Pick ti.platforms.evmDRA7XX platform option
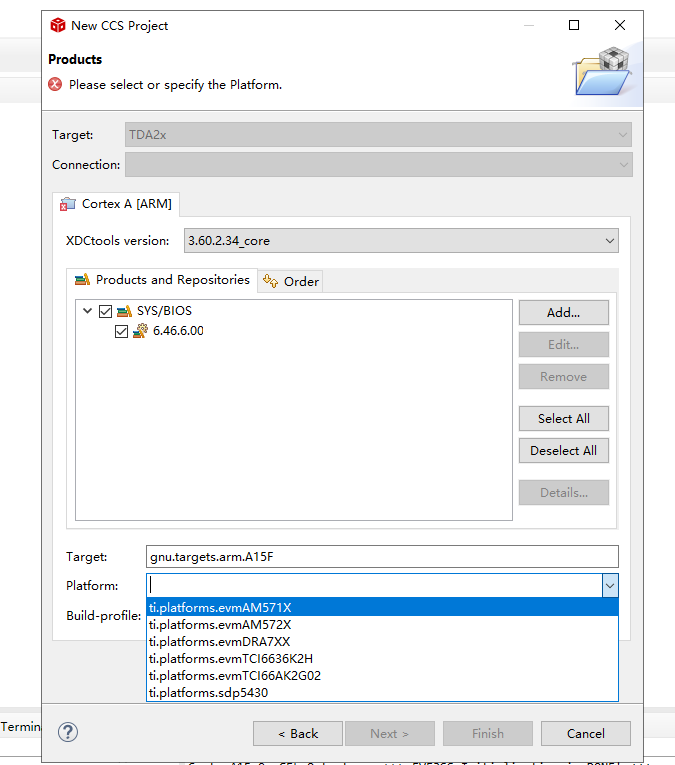This screenshot has height=765, width=675. [382, 642]
